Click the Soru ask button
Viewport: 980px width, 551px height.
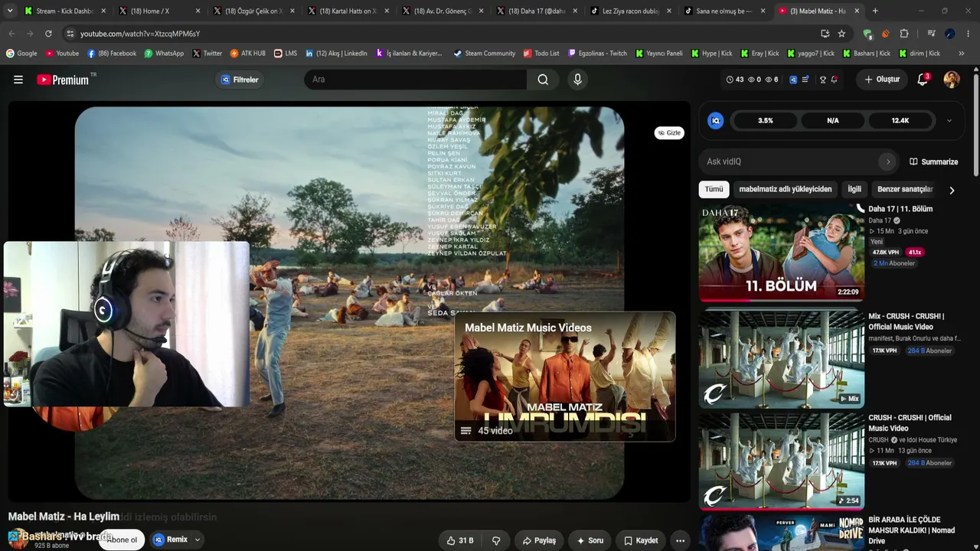590,540
